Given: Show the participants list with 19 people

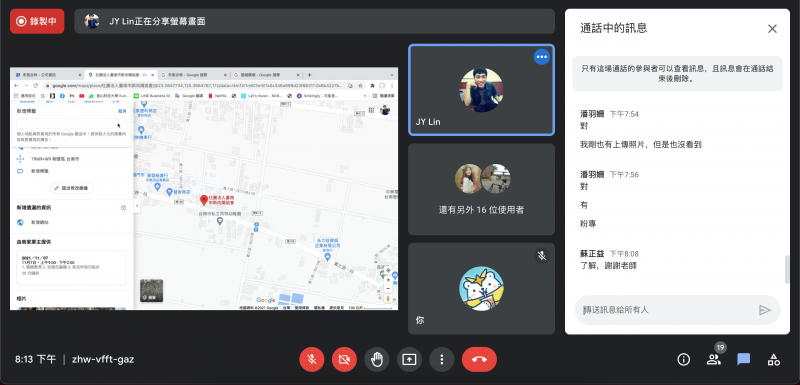Looking at the screenshot, I should 713,360.
